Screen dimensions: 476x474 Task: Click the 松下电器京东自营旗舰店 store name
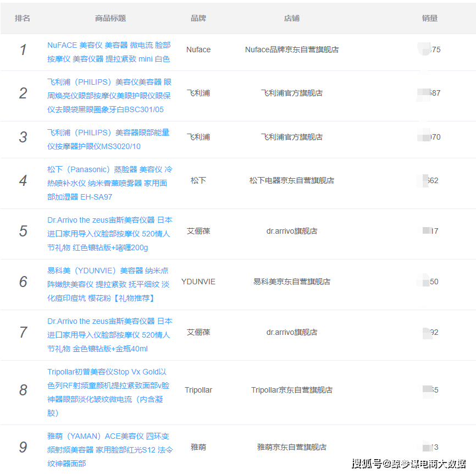(x=292, y=180)
